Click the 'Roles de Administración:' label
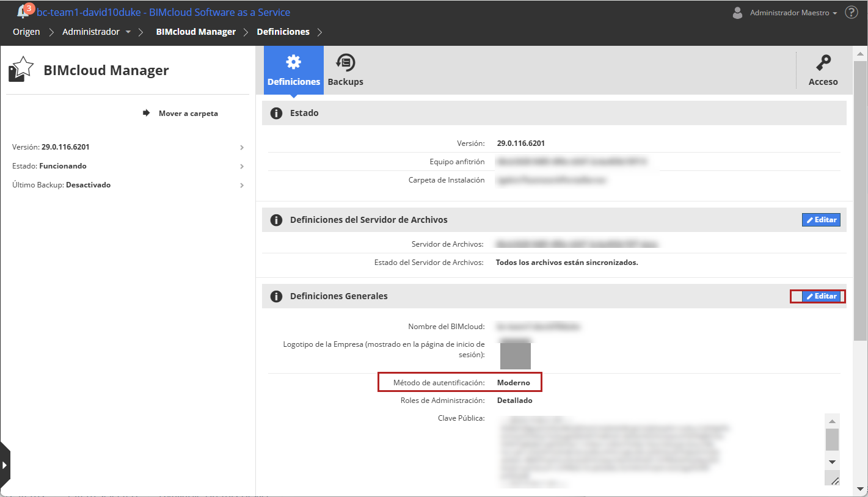 click(x=443, y=401)
